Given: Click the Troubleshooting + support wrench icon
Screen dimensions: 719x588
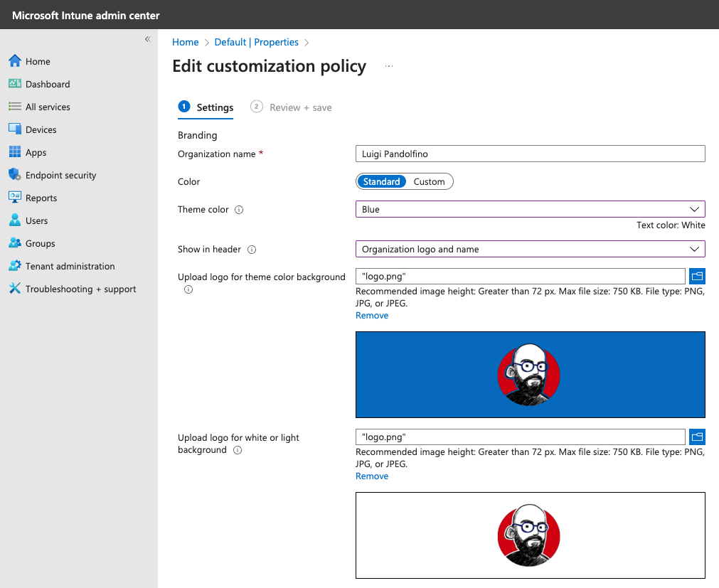Looking at the screenshot, I should [x=14, y=289].
